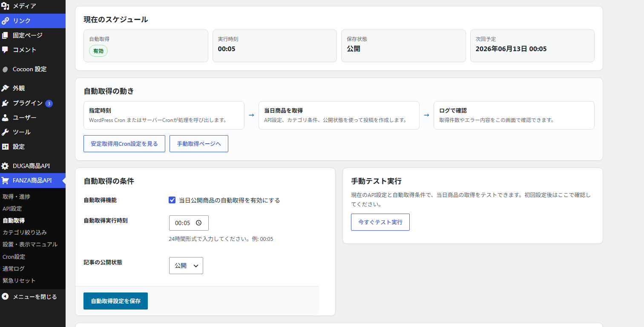
Task: Click the 自動取得の条件 heading
Action: click(x=109, y=181)
